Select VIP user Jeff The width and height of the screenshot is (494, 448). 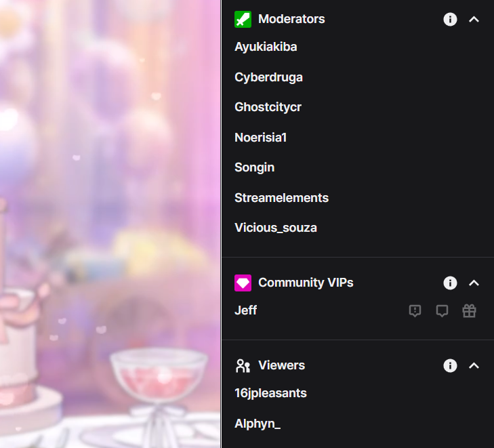point(245,310)
